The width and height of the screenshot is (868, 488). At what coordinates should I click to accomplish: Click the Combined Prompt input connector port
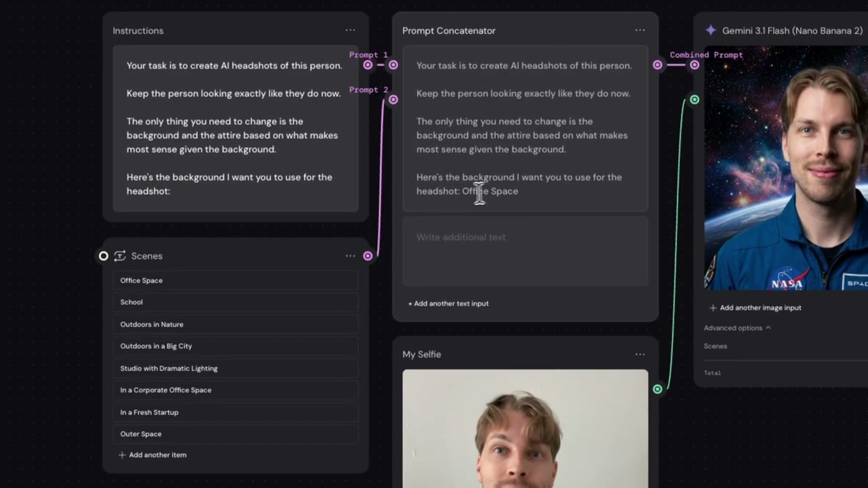[694, 65]
